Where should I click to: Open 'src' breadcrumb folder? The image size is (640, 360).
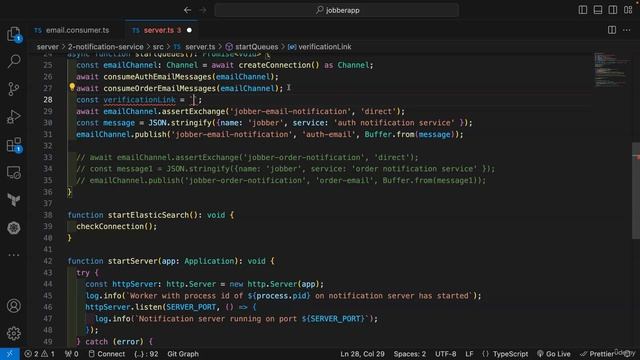158,47
